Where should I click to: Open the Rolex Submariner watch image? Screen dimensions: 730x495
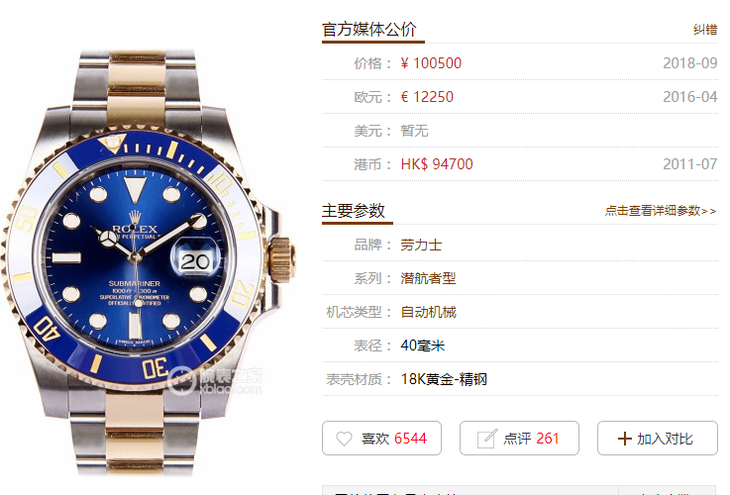148,263
